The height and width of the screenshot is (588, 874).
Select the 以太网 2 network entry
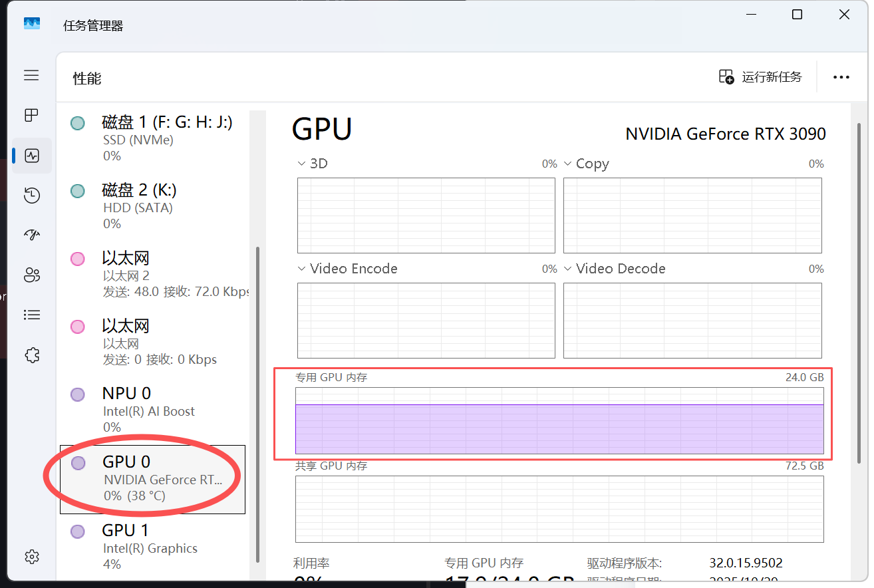pos(152,274)
